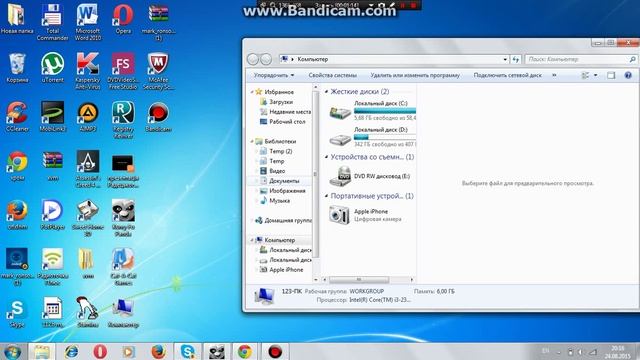Click the Explorer forward navigation button
The image size is (640, 360).
[x=266, y=59]
